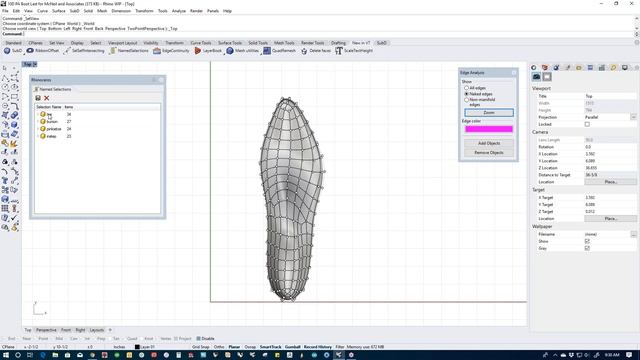
Task: Toggle Grid Snap in the status bar
Action: (x=200, y=347)
